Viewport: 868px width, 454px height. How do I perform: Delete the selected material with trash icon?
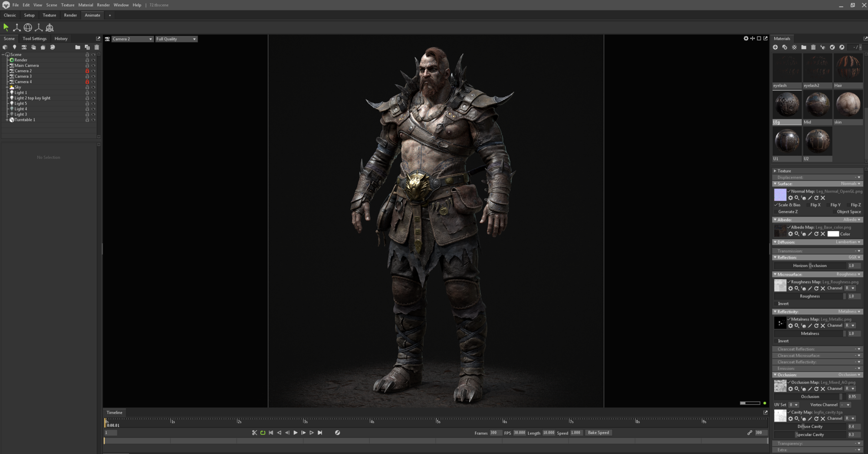[813, 47]
